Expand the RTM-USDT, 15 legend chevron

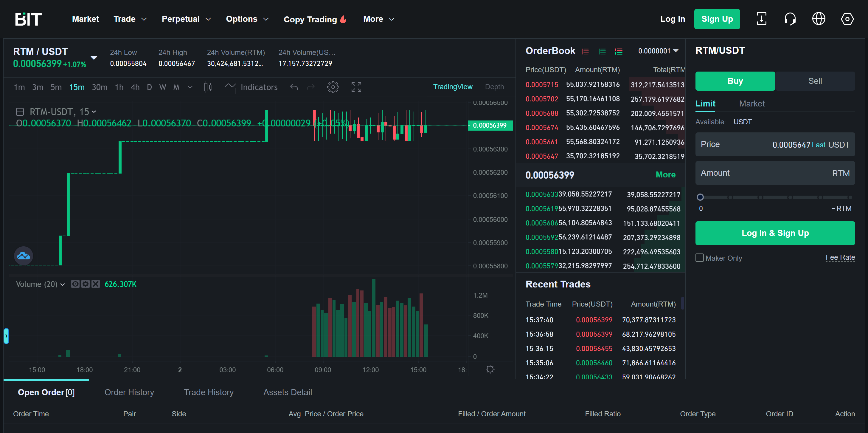pos(94,112)
